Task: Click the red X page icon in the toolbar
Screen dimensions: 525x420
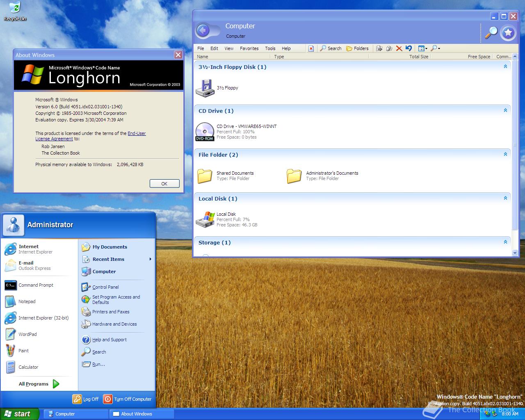Action: point(311,48)
